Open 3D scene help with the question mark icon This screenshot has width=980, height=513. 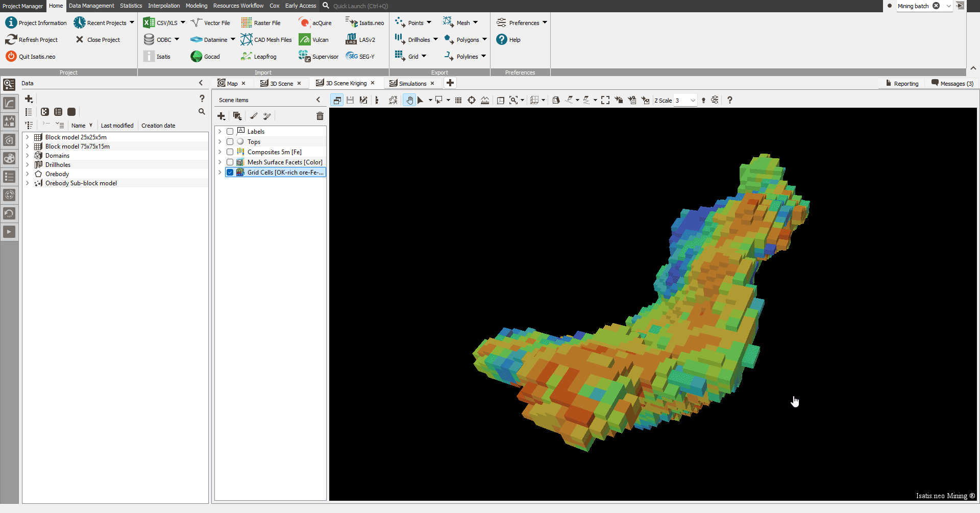pos(729,100)
